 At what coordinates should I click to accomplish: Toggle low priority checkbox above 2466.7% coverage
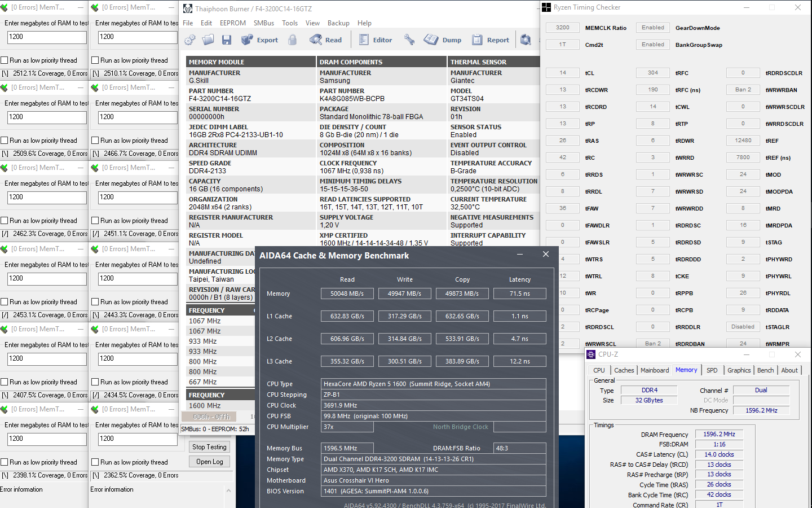click(95, 141)
